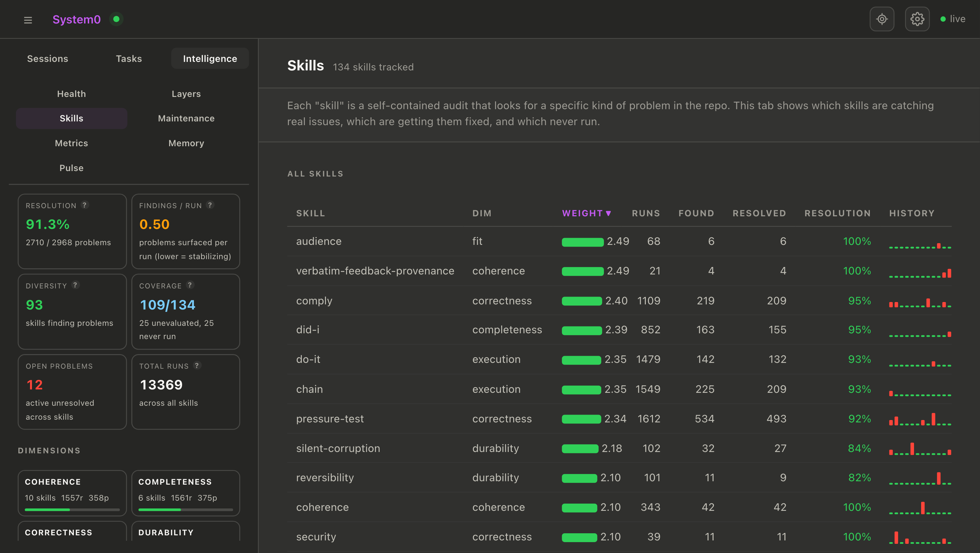Click the chain row history sparkline
This screenshot has width=980, height=553.
(x=920, y=393)
